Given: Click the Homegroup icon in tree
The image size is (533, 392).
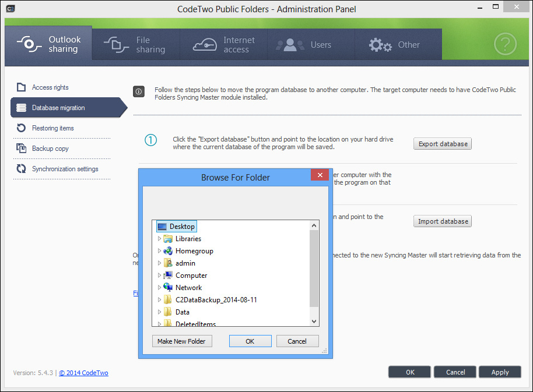Looking at the screenshot, I should (168, 251).
